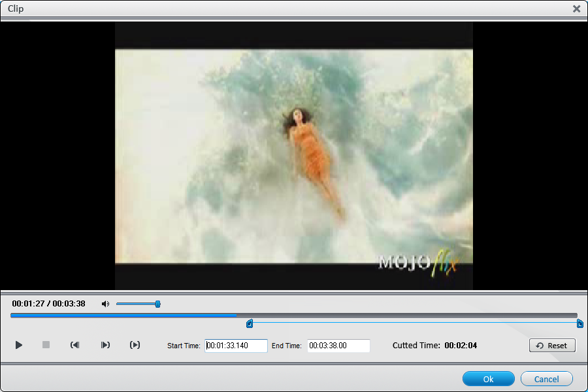Viewport: 588px width, 392px height.
Task: Play the selected clip segment
Action: [x=135, y=345]
